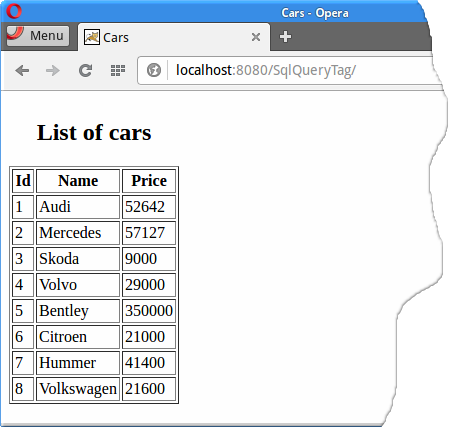The width and height of the screenshot is (449, 427).
Task: Reload the current page
Action: (x=85, y=70)
